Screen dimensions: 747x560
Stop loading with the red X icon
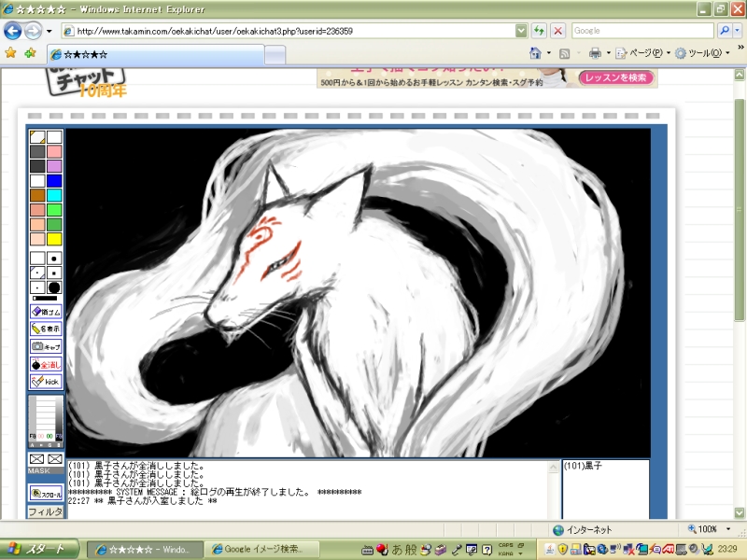557,31
